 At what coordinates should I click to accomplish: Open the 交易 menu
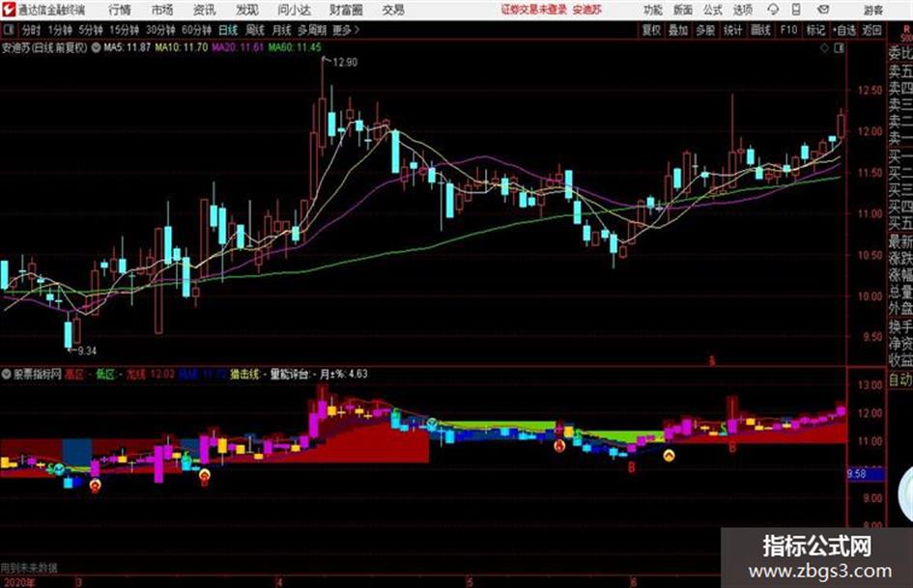point(393,10)
